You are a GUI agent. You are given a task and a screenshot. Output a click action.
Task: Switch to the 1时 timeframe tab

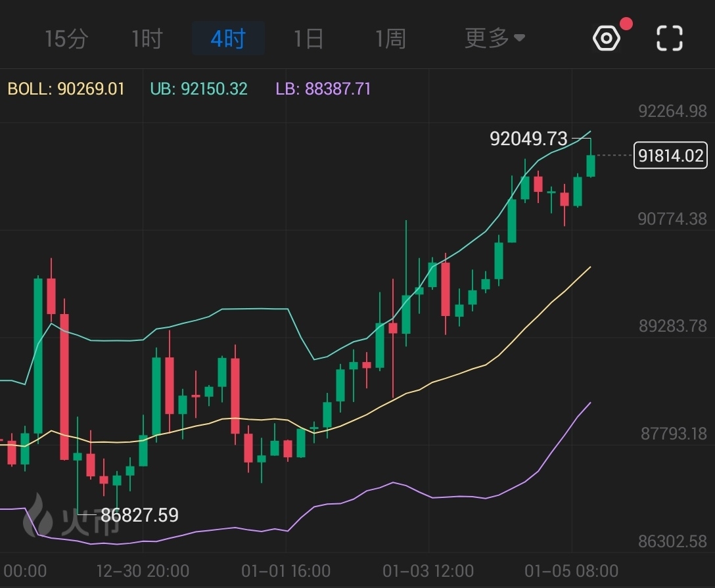[x=146, y=38]
